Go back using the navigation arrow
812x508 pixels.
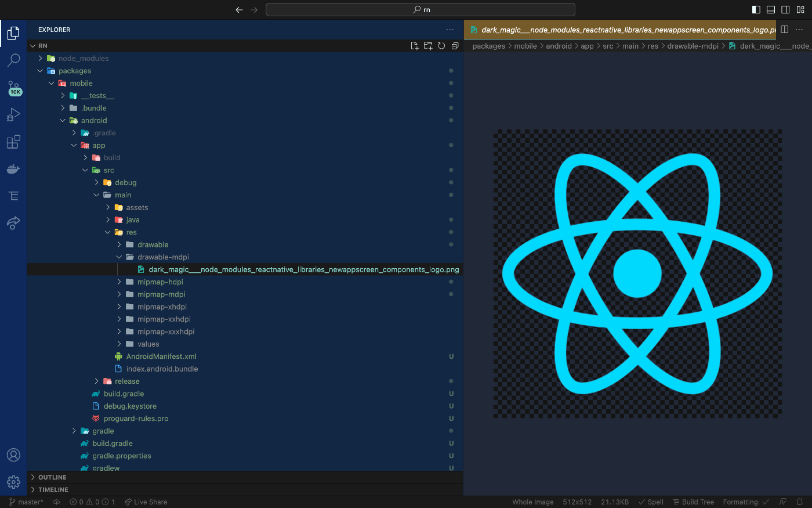click(239, 10)
